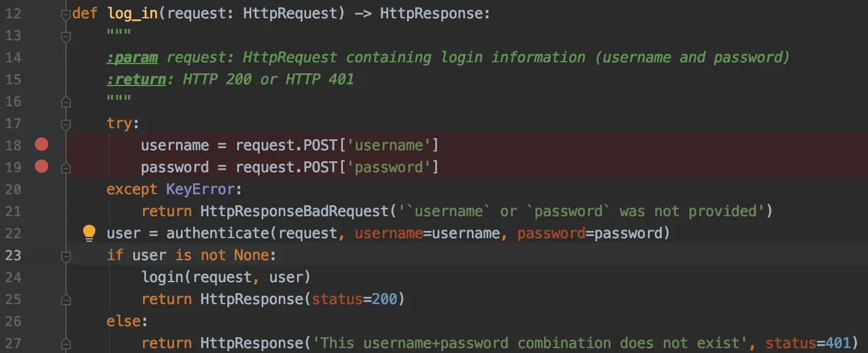
Task: Collapse the docstring fold marker on line 13
Action: point(65,36)
